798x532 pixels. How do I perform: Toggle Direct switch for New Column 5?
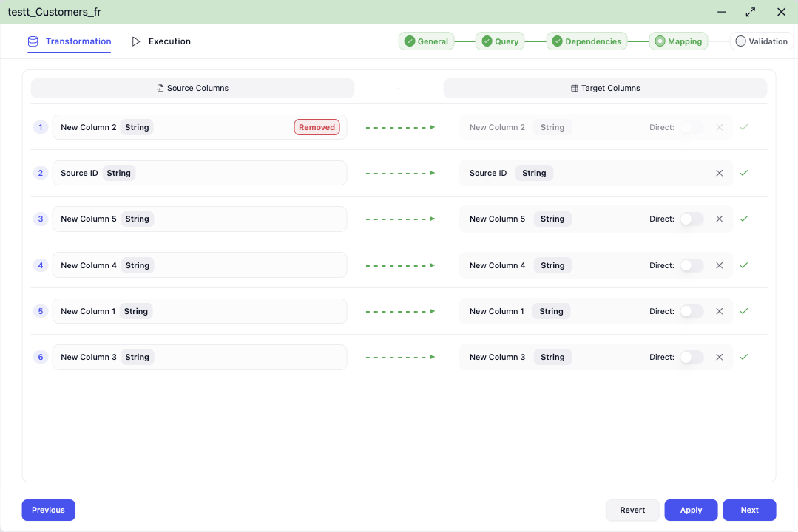click(691, 219)
